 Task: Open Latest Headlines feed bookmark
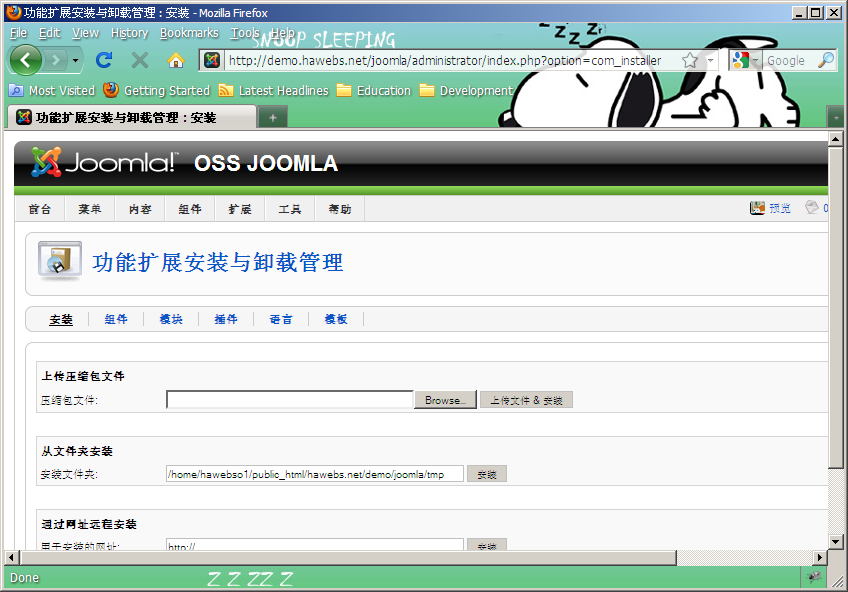click(x=273, y=90)
